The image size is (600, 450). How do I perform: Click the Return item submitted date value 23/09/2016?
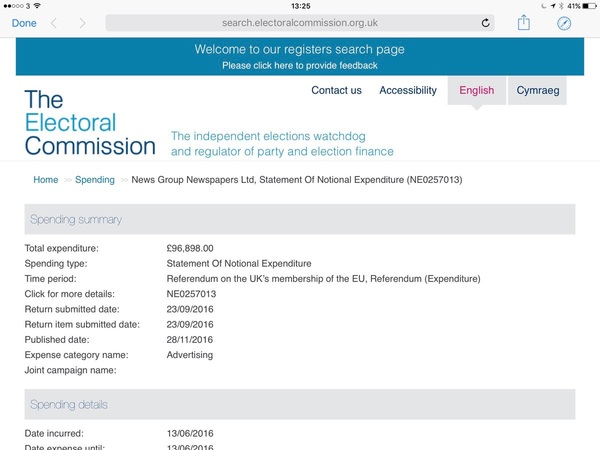point(190,324)
